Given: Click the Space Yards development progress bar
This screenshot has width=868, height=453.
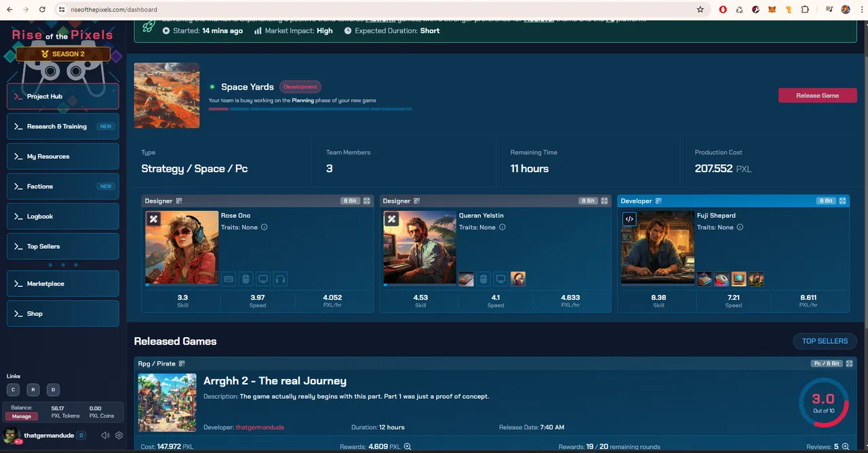Looking at the screenshot, I should [x=310, y=109].
